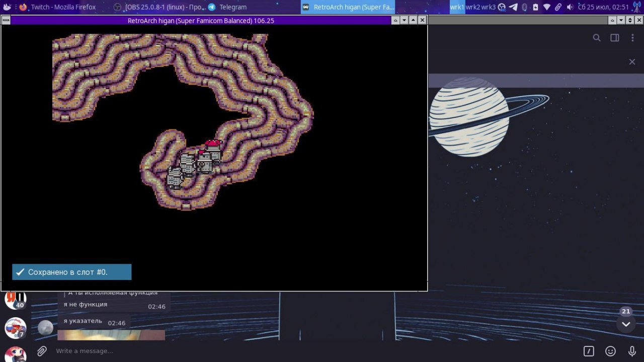Image resolution: width=644 pixels, height=362 pixels.
Task: Attach a file using the paperclip icon
Action: point(42,351)
